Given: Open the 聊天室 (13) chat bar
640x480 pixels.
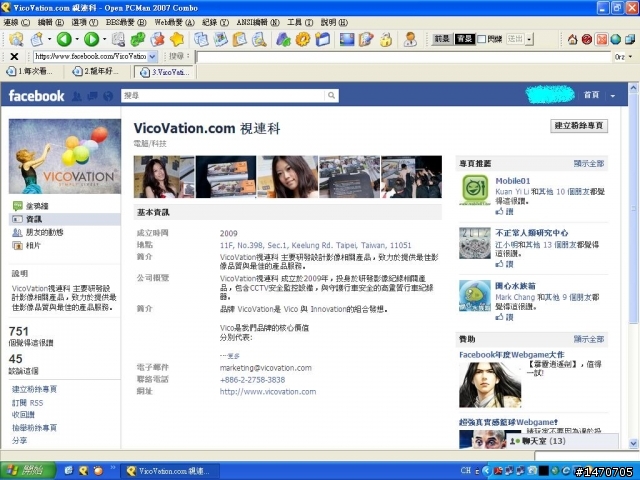Looking at the screenshot, I should coord(562,441).
